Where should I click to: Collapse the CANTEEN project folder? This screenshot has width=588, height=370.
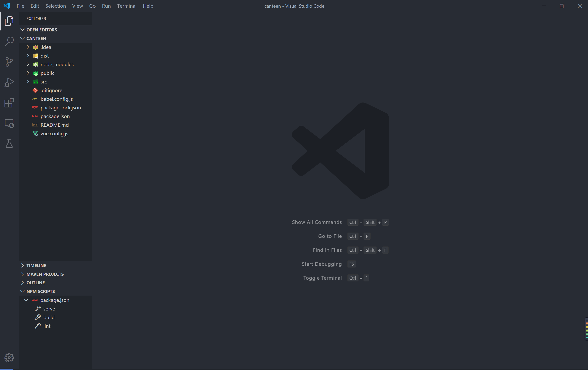pos(22,38)
